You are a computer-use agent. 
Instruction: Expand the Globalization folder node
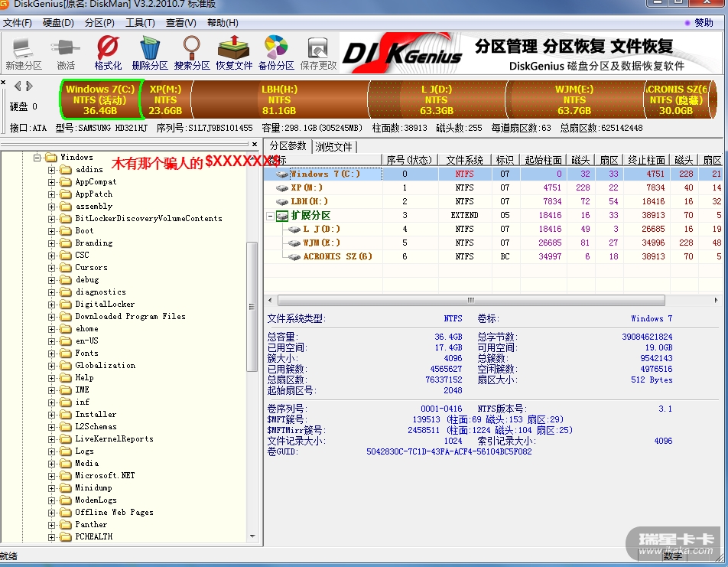(51, 366)
